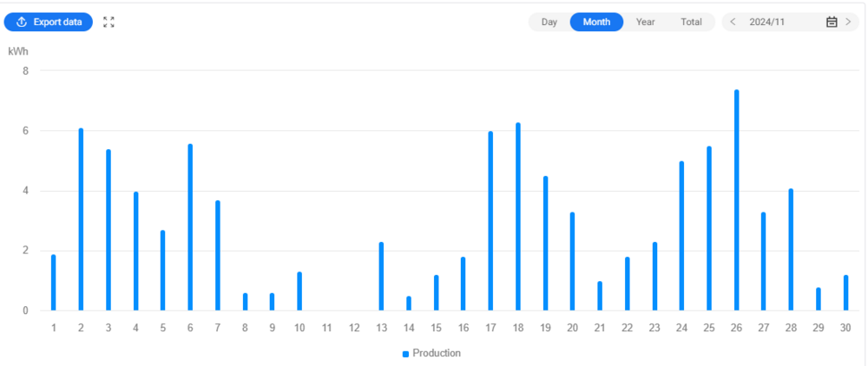Screen dimensions: 868x366
Task: Click the Export data button
Action: [x=49, y=22]
